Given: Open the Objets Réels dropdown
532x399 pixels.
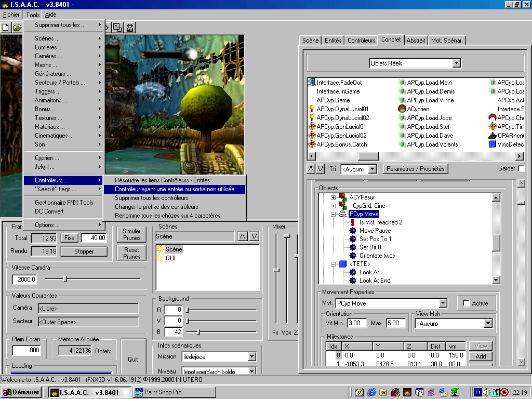Looking at the screenshot, I should pyautogui.click(x=456, y=63).
